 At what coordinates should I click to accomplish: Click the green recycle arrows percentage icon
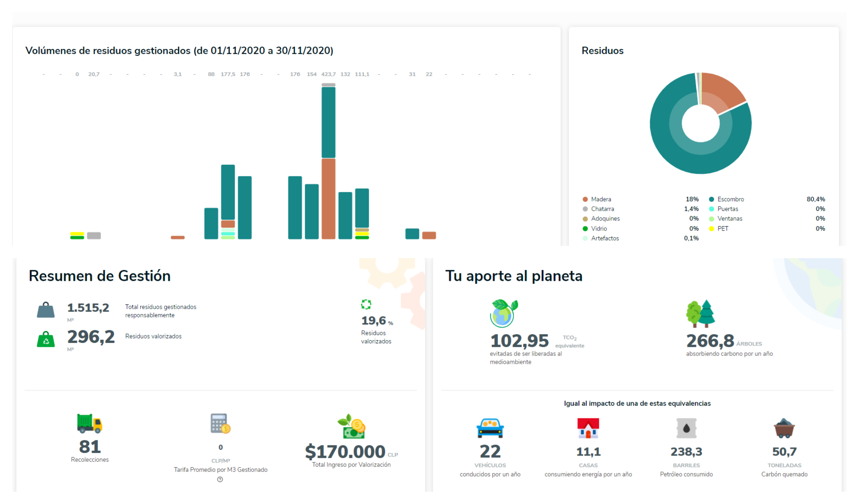point(366,304)
